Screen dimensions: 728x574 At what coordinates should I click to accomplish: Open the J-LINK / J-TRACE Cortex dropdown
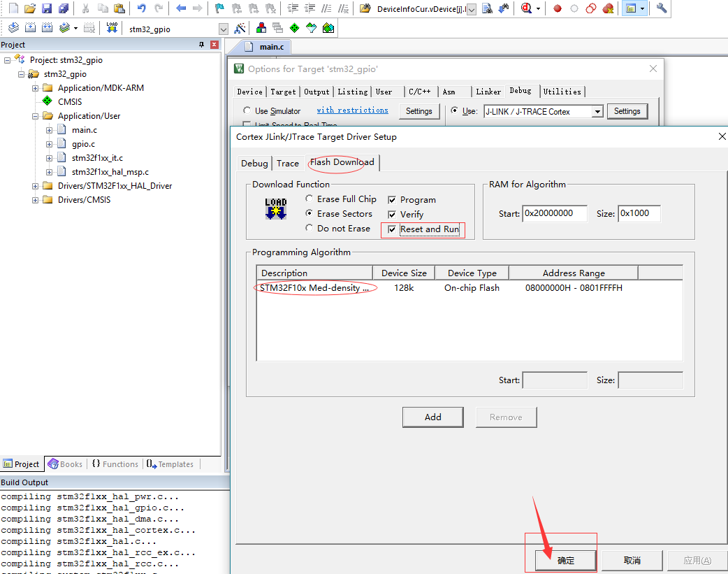(597, 111)
